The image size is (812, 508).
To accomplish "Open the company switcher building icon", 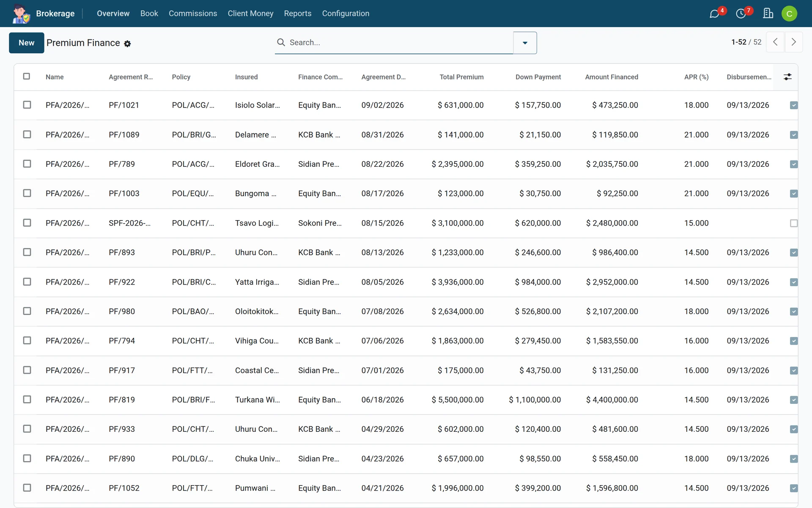I will [x=768, y=14].
